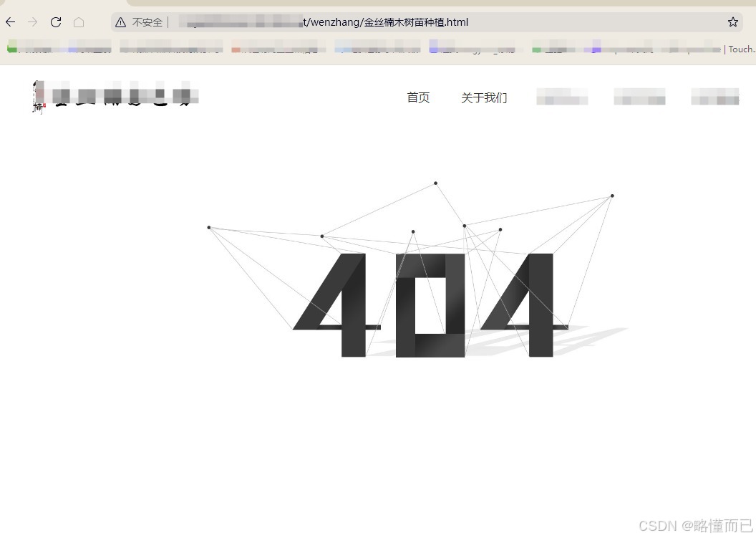Screen dimensions: 756x538
Task: Open the 关于我们 navigation link
Action: [484, 97]
